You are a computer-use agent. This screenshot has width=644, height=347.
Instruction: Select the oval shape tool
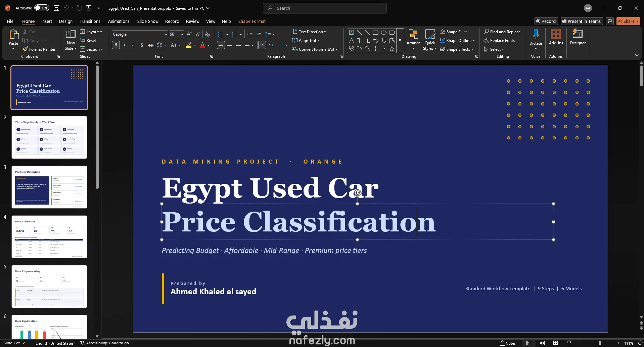point(384,33)
